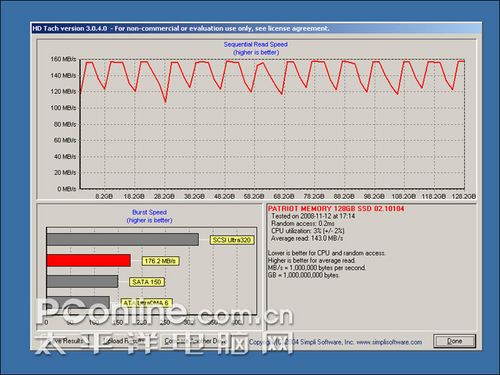The image size is (500, 375).
Task: Click the gray SATA 150 bar
Action: (82, 281)
